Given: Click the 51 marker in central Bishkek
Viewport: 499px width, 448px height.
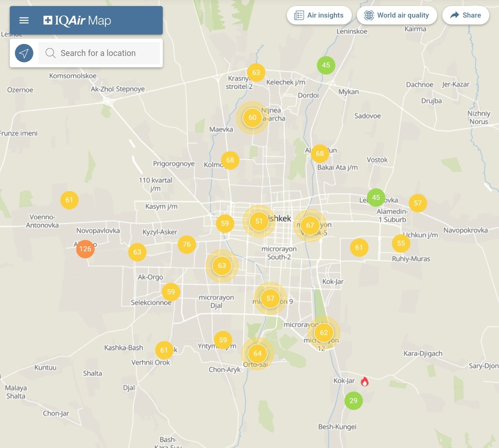Looking at the screenshot, I should (x=259, y=221).
